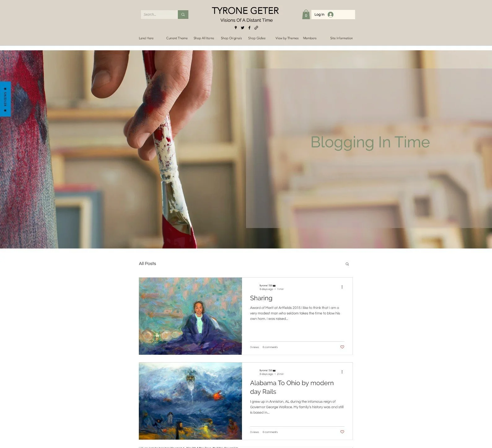Click the chain link icon in header
Screen dimensions: 492x448
pos(256,28)
